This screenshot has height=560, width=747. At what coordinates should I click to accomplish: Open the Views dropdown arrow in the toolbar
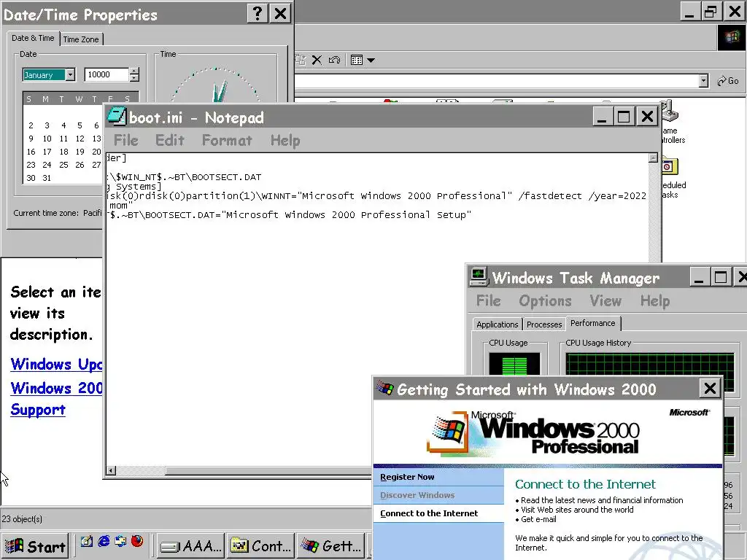[371, 60]
